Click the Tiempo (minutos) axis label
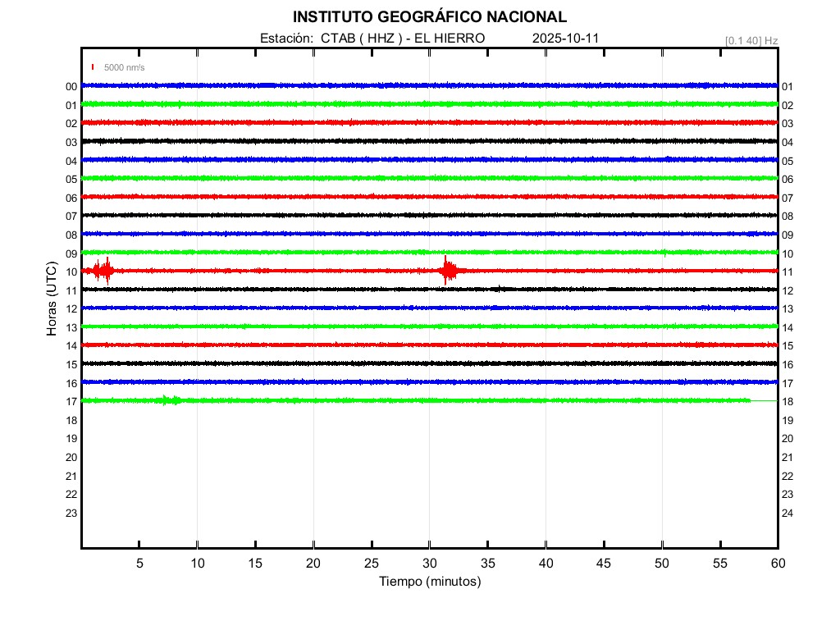The image size is (840, 630). pyautogui.click(x=429, y=582)
